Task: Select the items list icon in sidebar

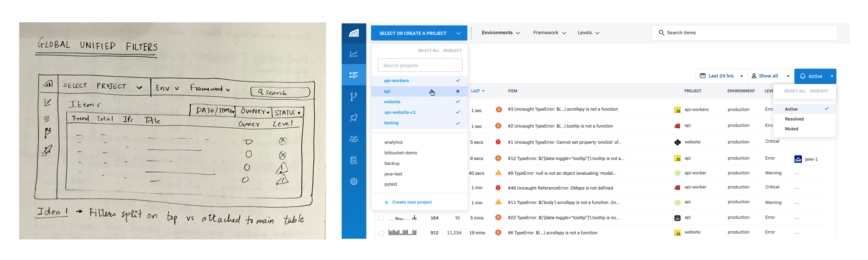Action: click(354, 75)
